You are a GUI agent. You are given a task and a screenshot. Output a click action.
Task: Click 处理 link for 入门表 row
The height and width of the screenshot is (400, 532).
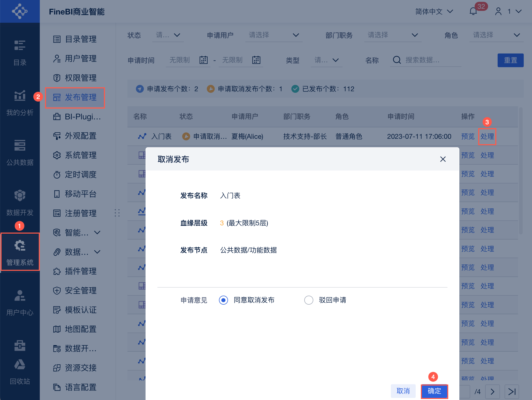pos(487,136)
